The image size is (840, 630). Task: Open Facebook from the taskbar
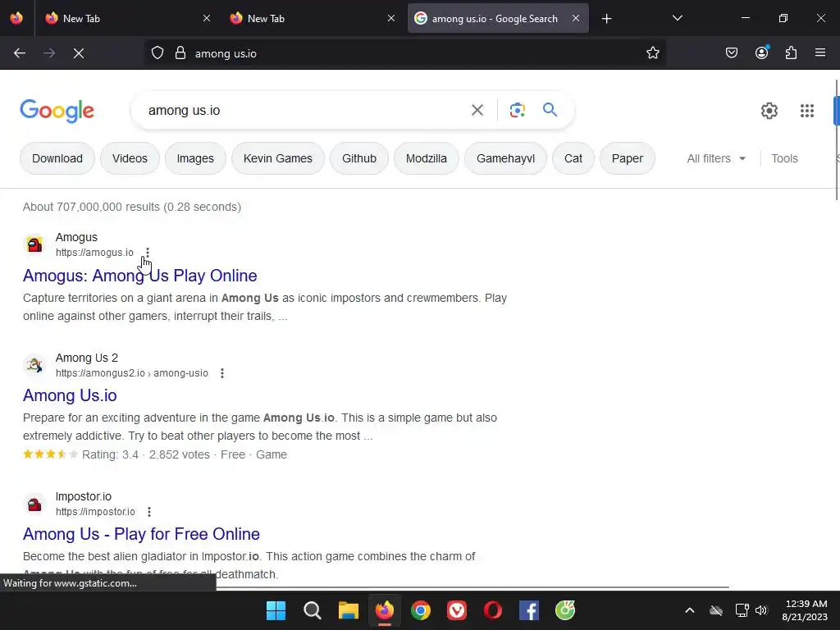pyautogui.click(x=529, y=610)
